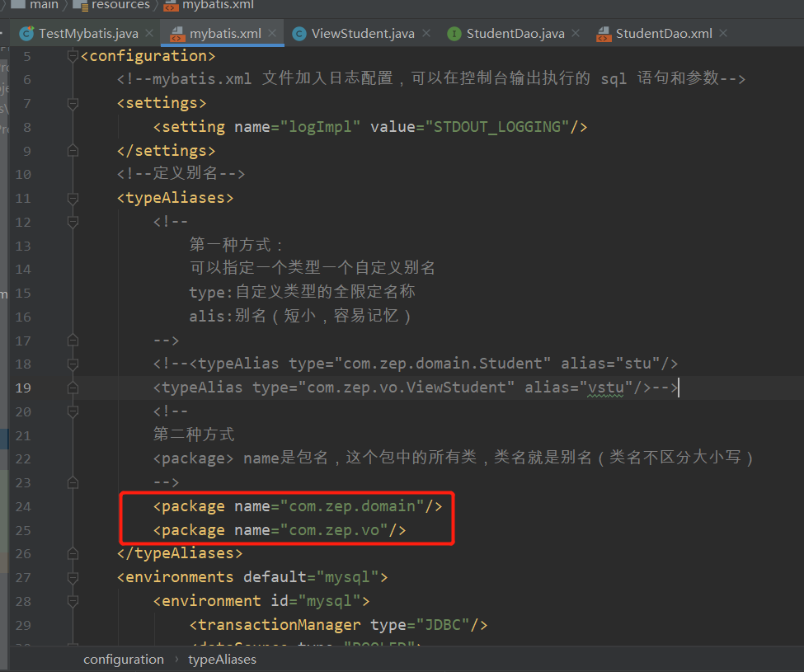Open the StudentDao.xml tab
The image size is (804, 672).
click(x=664, y=33)
